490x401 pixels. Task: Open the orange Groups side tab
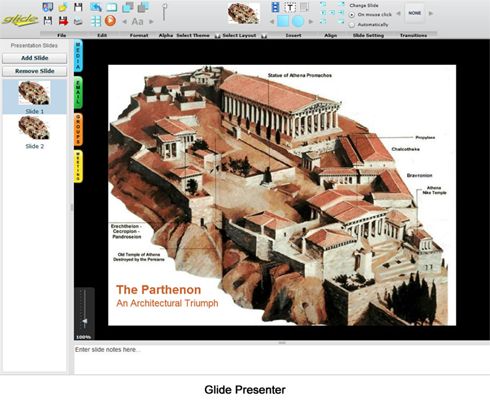pyautogui.click(x=78, y=129)
